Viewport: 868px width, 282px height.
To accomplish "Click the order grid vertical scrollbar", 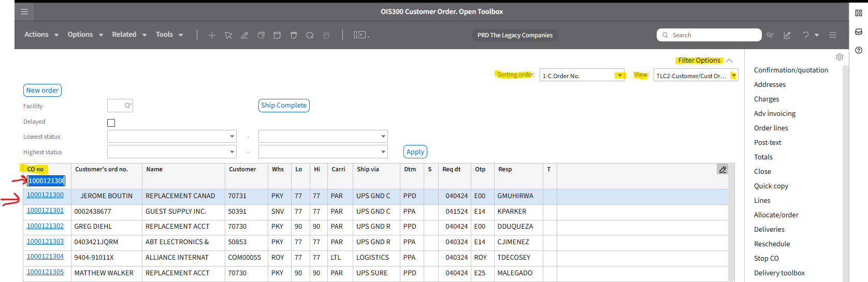I will 731,222.
